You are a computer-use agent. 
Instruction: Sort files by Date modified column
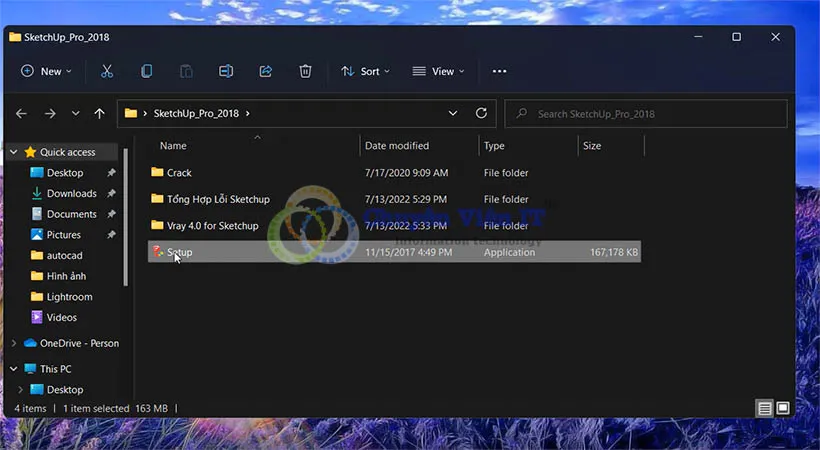tap(397, 146)
